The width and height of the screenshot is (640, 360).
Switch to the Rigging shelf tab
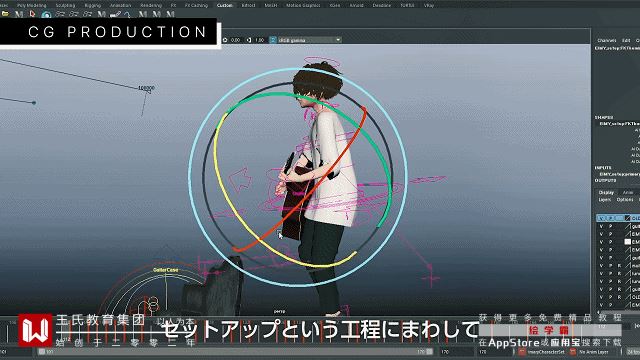coord(93,5)
